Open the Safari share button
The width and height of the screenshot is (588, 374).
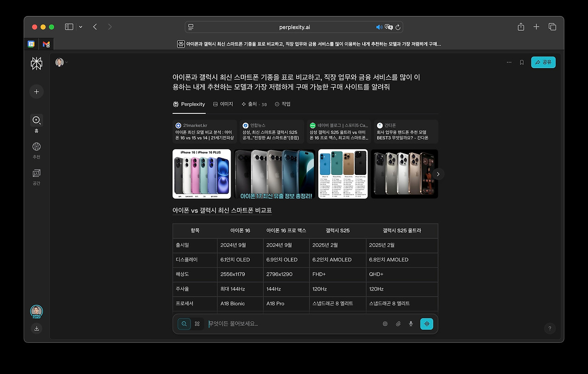pos(521,27)
